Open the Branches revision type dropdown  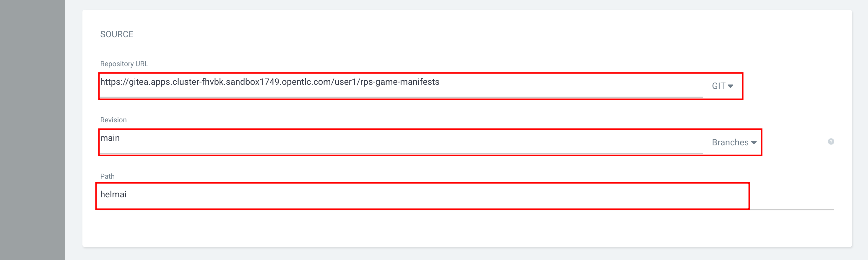[734, 142]
